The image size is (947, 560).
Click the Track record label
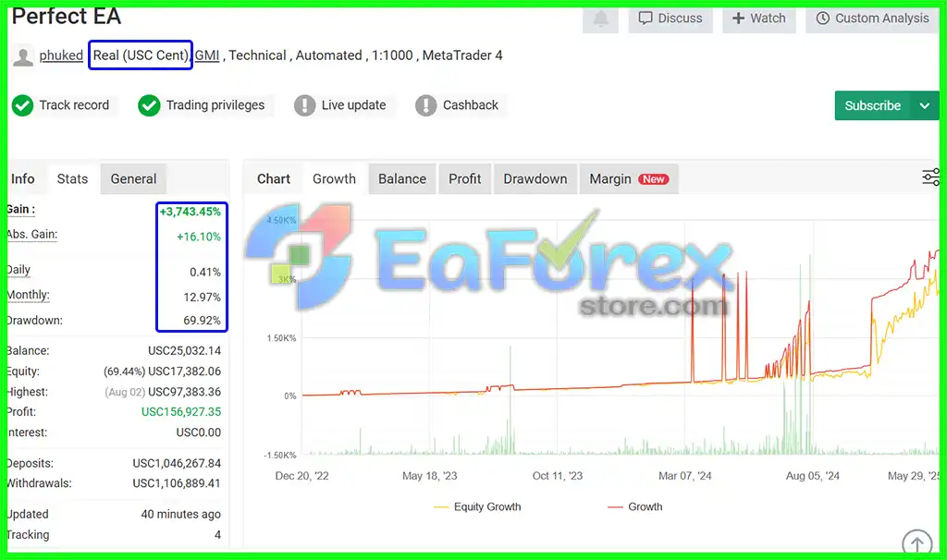(x=74, y=105)
